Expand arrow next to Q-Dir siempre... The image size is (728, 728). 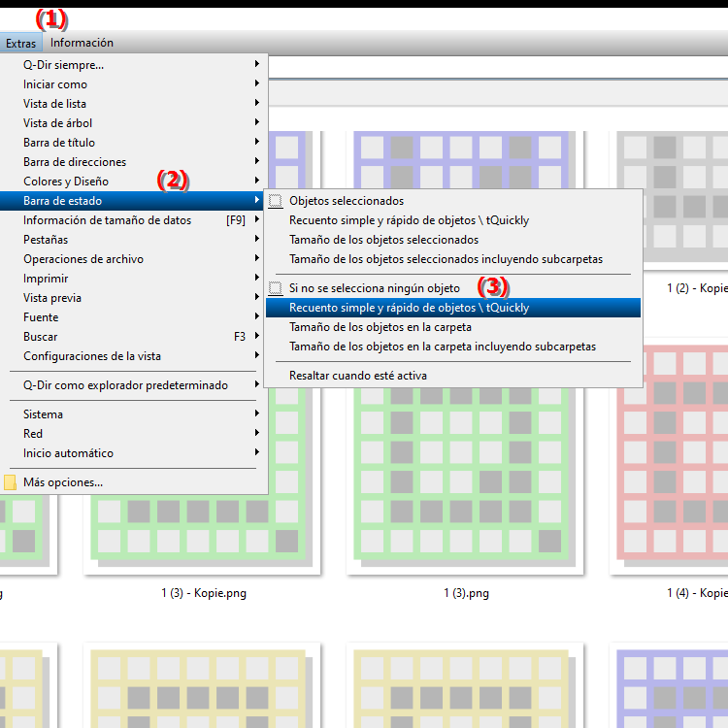257,64
